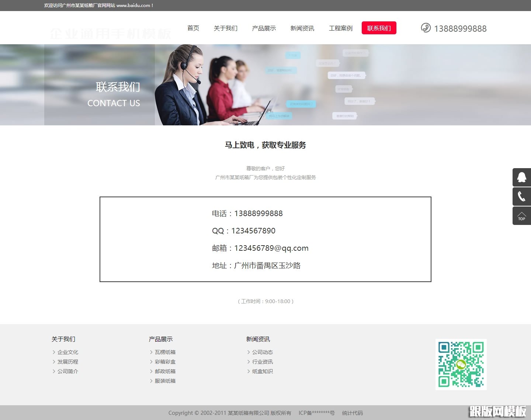Image resolution: width=531 pixels, height=420 pixels.
Task: Click the 联系我们 highlighted button
Action: point(379,28)
